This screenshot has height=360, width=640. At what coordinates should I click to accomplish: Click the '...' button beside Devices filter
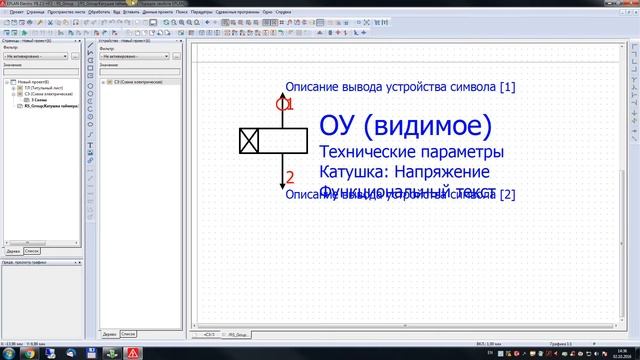tap(176, 56)
